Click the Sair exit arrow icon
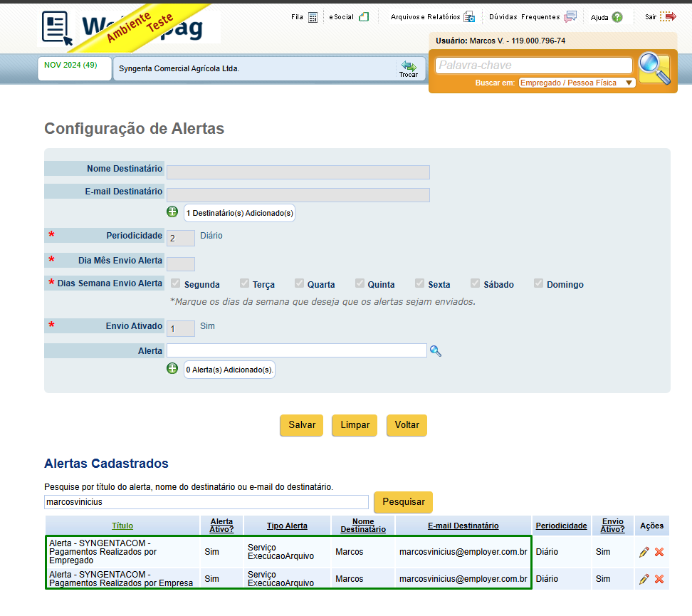 tap(669, 17)
